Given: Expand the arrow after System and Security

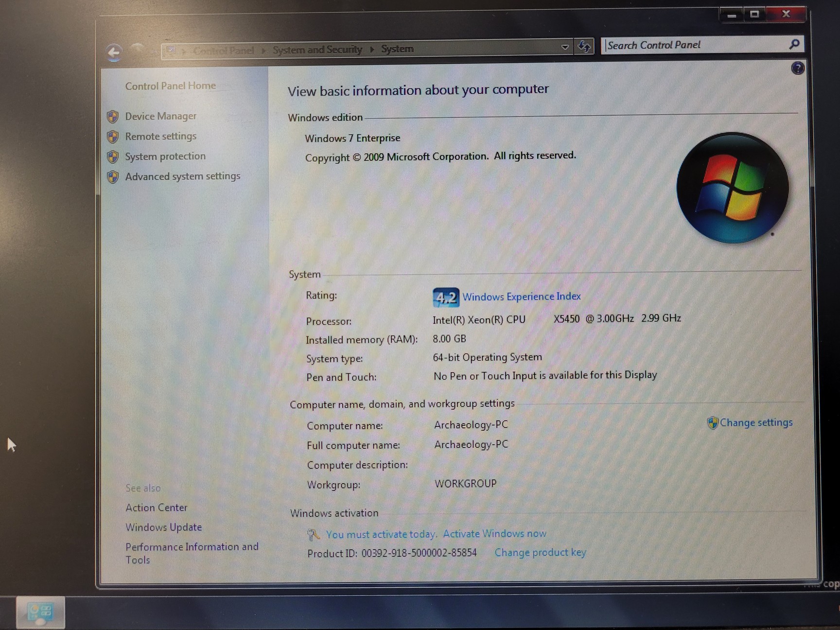Looking at the screenshot, I should tap(372, 49).
